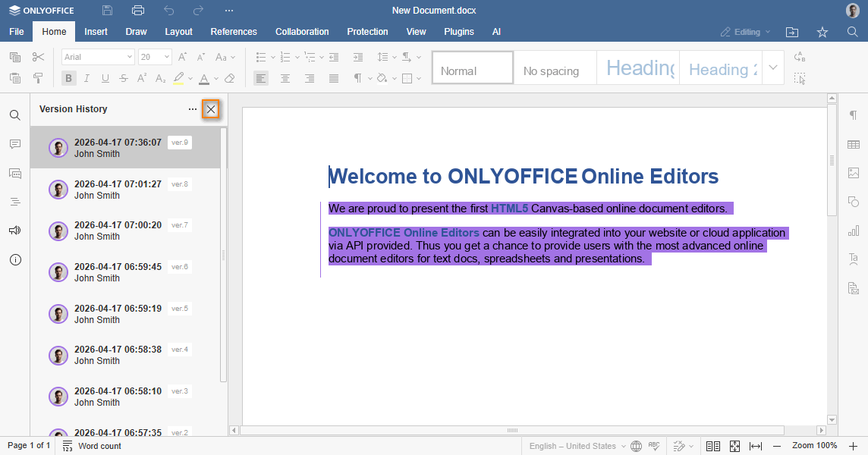The height and width of the screenshot is (455, 868).
Task: Open the Chat panel icon
Action: click(15, 173)
